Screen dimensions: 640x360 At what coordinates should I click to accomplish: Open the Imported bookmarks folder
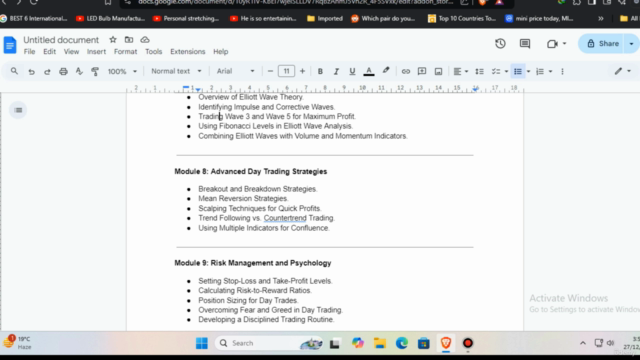[325, 18]
